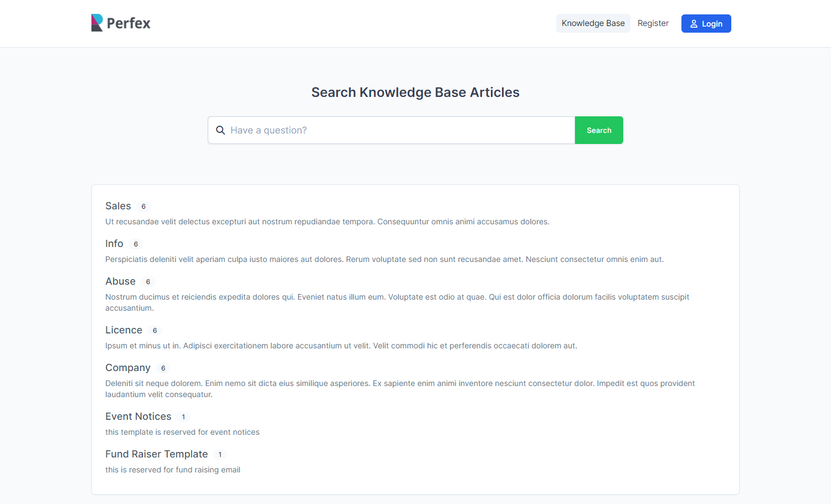
Task: Open the Event Notices category
Action: (138, 416)
